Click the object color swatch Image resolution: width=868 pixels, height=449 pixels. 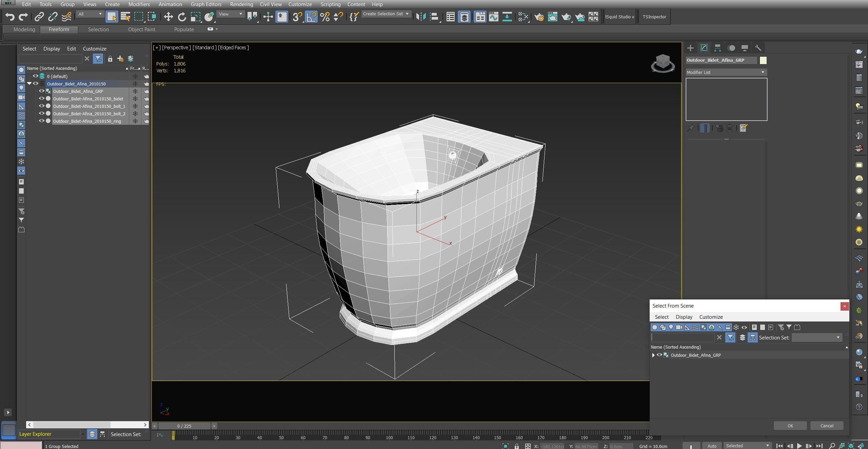click(763, 60)
